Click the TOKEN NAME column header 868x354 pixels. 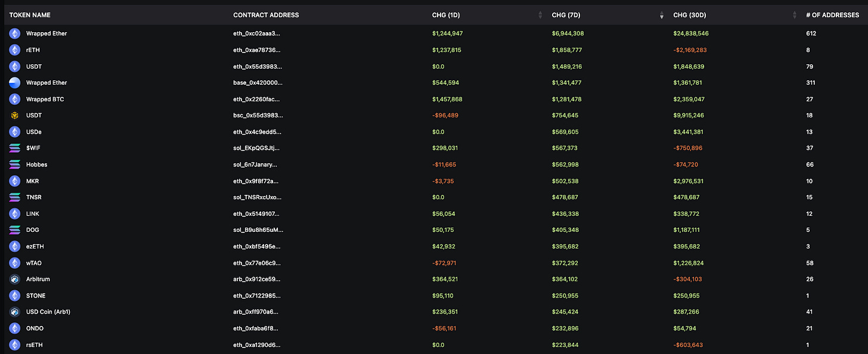(30, 15)
